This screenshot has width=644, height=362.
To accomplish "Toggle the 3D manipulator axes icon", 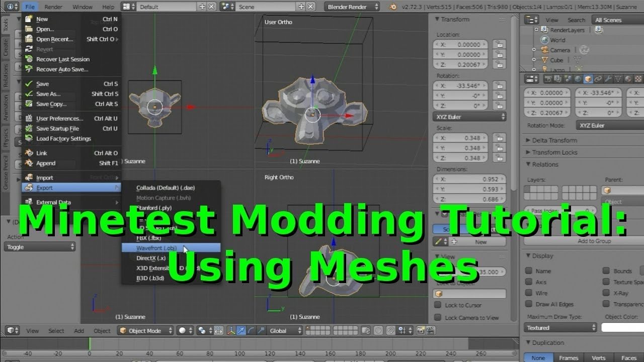I will [x=231, y=331].
